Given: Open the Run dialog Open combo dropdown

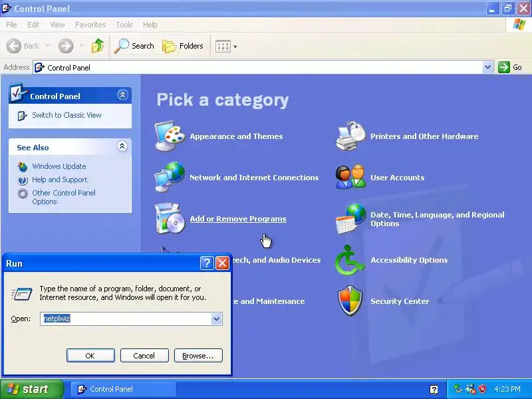Looking at the screenshot, I should tap(217, 319).
